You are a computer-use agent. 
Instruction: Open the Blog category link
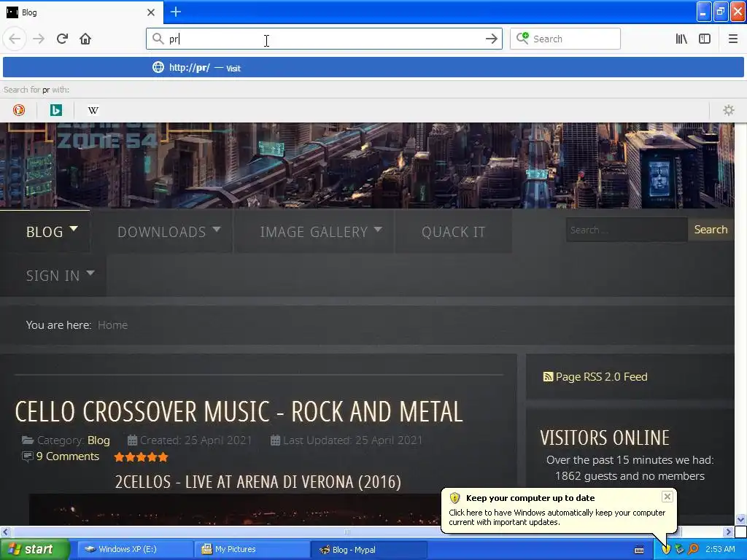[98, 440]
